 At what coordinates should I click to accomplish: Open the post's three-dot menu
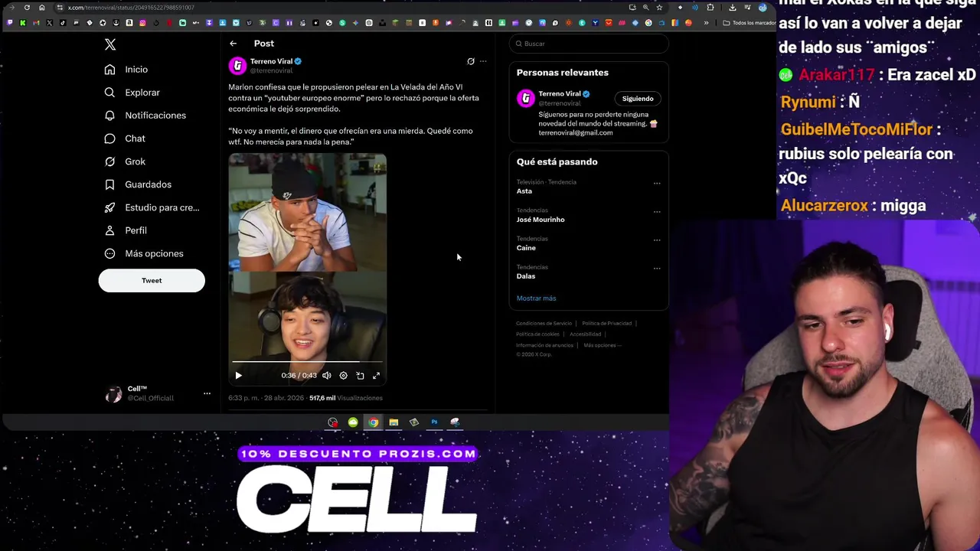pos(483,61)
